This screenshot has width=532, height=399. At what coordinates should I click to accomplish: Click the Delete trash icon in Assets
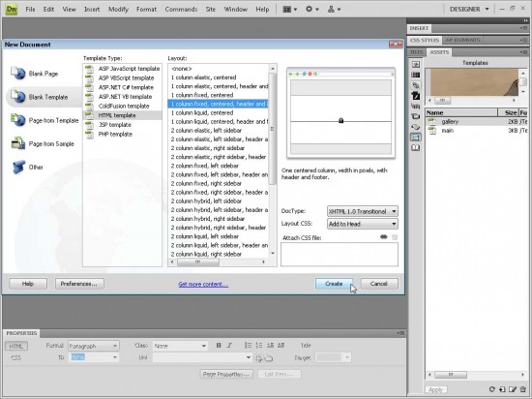523,389
